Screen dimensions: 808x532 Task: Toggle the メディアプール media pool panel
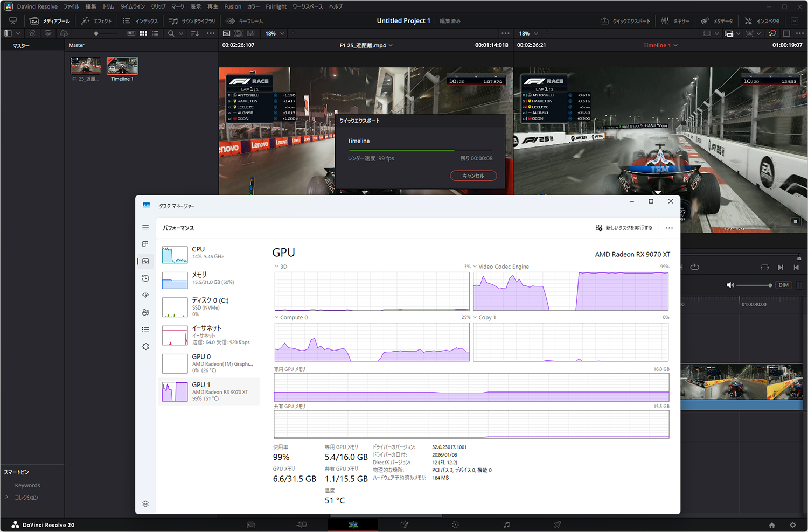[50, 21]
